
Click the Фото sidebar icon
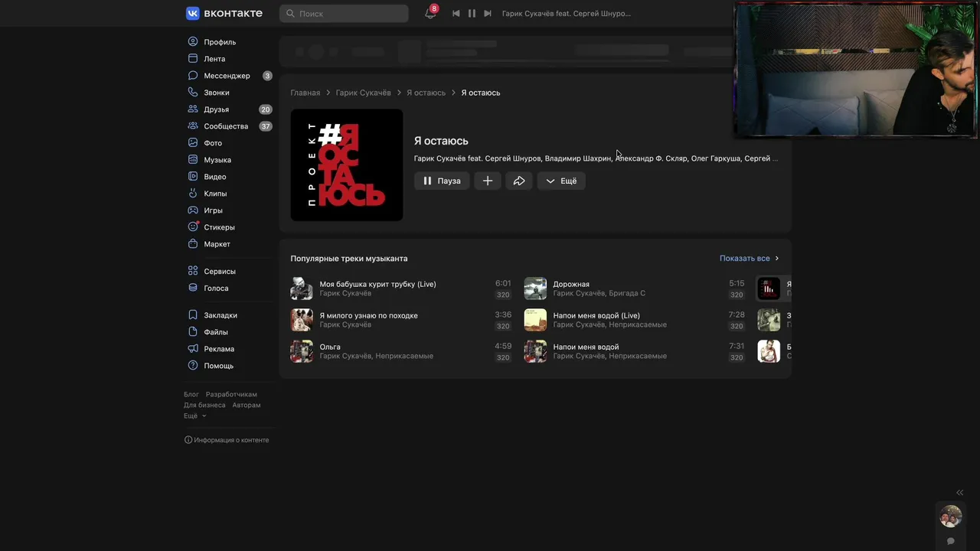coord(193,143)
